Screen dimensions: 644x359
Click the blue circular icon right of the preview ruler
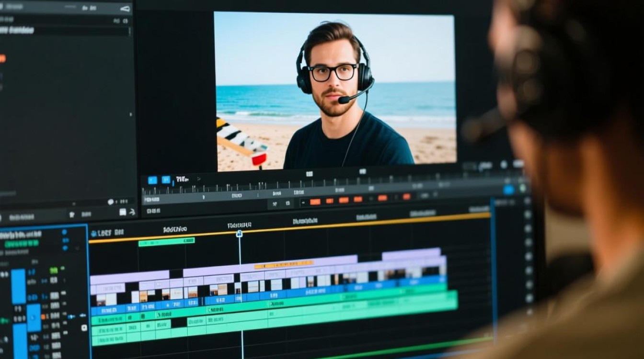click(508, 190)
